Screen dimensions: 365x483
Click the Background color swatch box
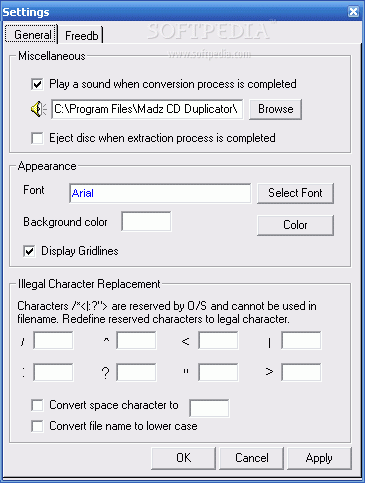pyautogui.click(x=146, y=221)
